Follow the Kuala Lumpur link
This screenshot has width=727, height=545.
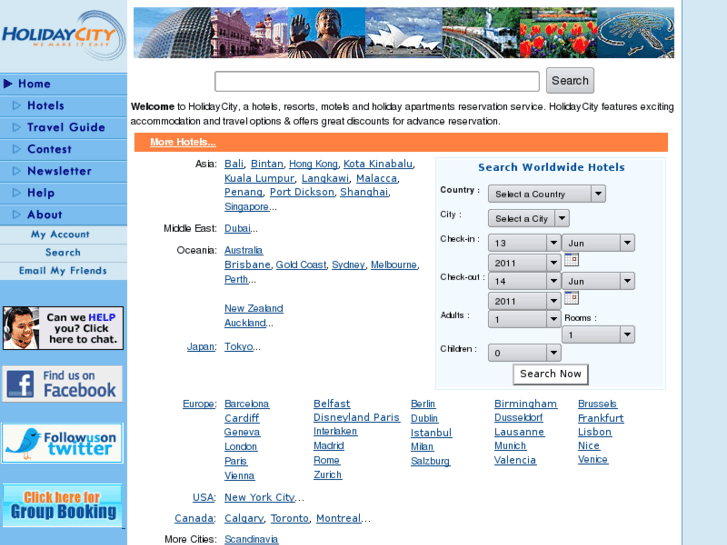[259, 178]
